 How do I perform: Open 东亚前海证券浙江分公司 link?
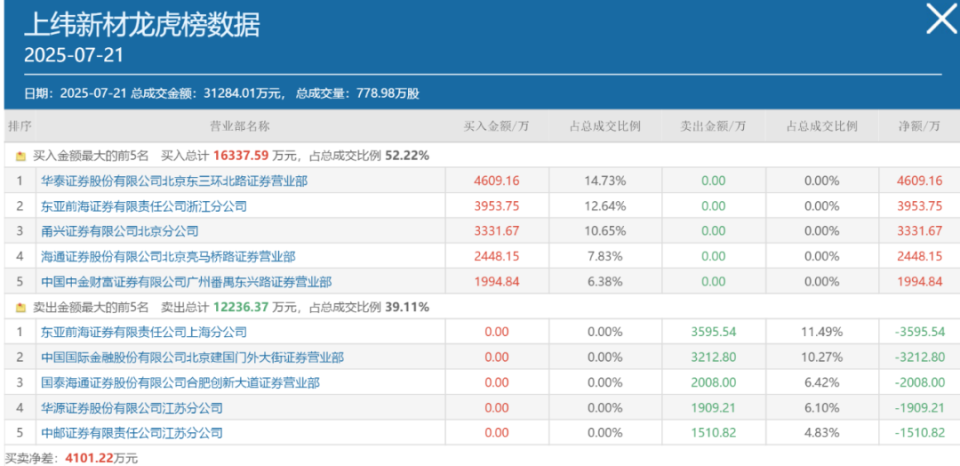tap(144, 206)
